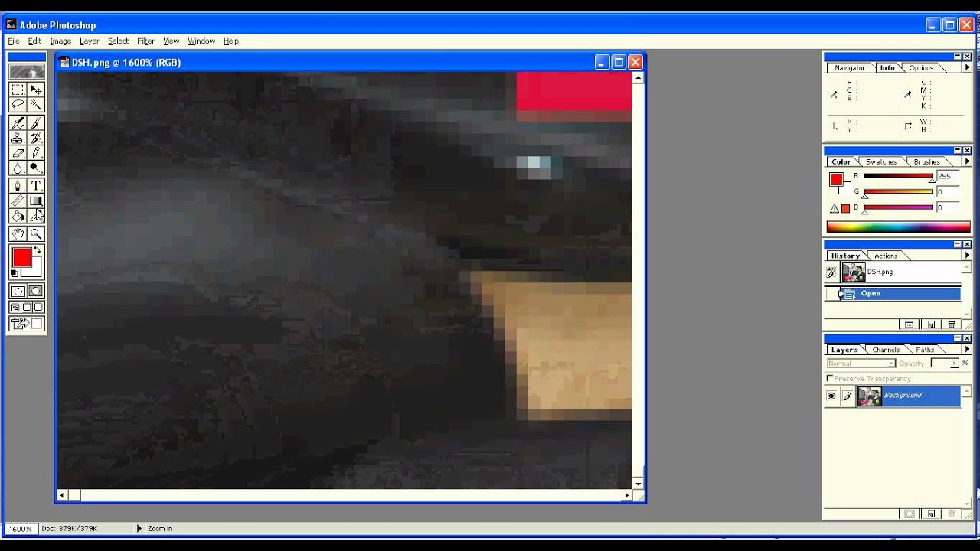The height and width of the screenshot is (551, 980).
Task: Click Adobe Online eye banner in toolbox
Action: [27, 71]
